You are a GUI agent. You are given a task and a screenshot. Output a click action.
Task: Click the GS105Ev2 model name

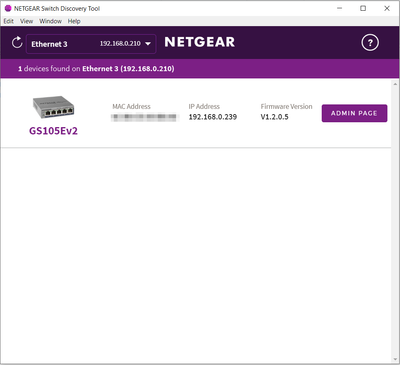pyautogui.click(x=53, y=131)
